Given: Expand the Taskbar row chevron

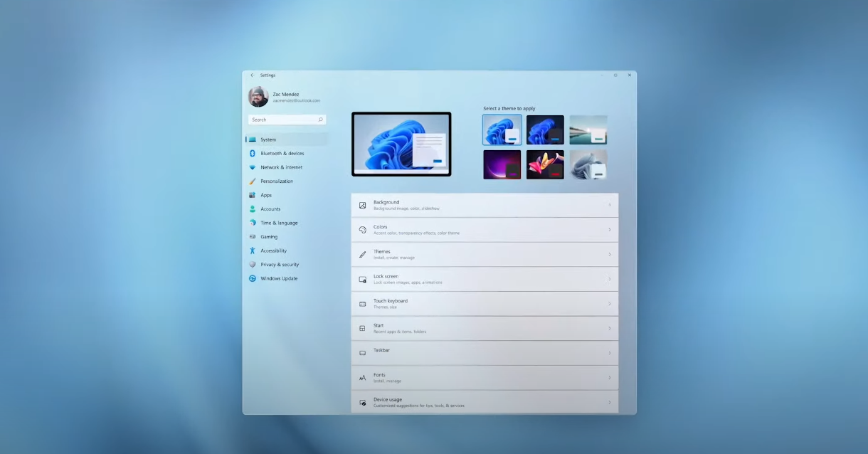Looking at the screenshot, I should [x=610, y=353].
